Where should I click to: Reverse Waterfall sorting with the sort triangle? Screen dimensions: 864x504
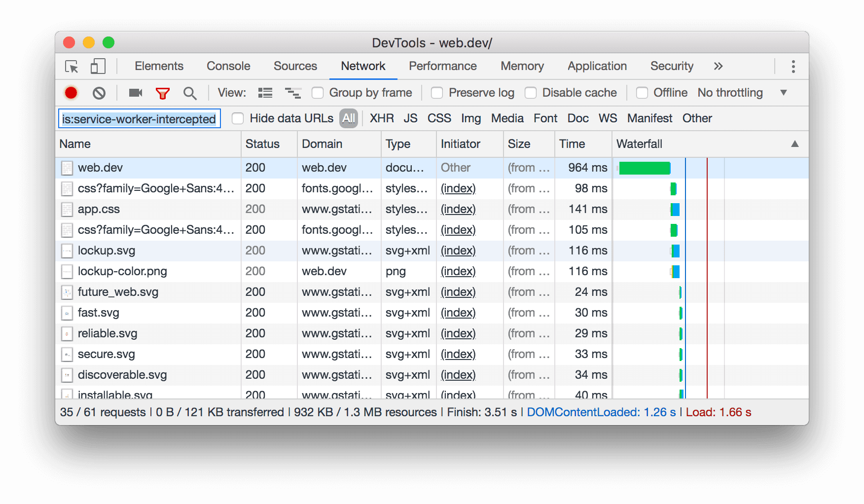point(795,144)
